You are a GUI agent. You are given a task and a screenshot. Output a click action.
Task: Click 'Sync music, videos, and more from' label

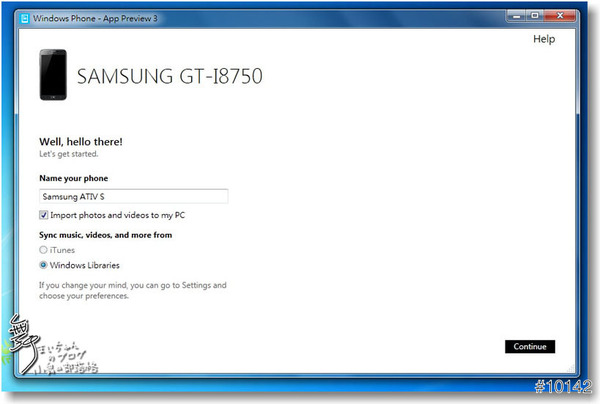click(x=105, y=235)
